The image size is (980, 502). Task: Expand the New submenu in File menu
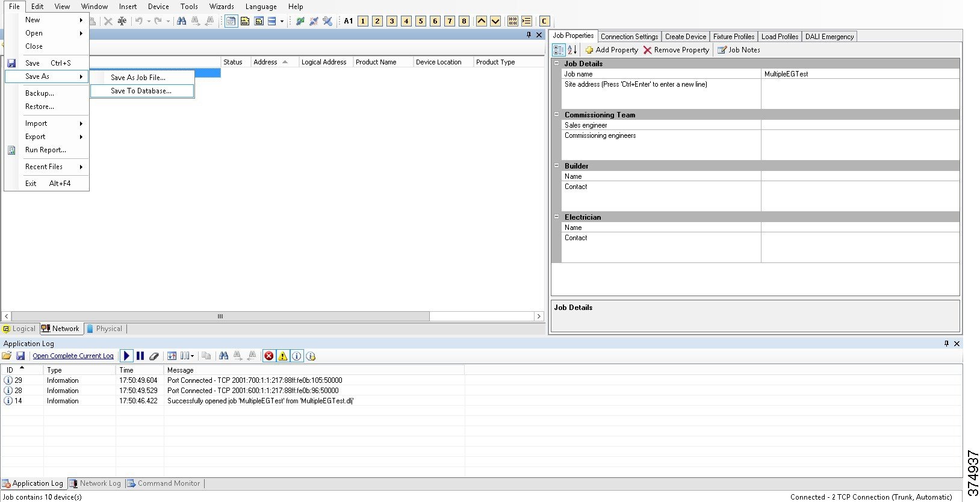47,20
